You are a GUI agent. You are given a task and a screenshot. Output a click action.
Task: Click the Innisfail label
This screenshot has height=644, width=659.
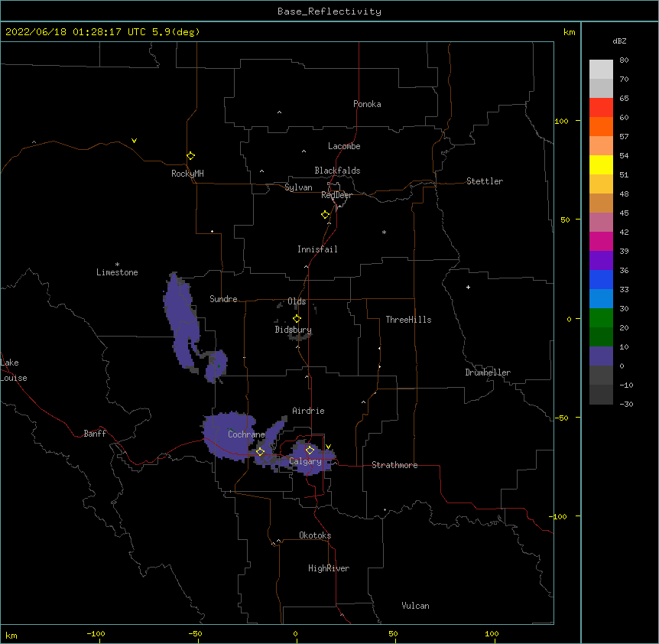[317, 249]
